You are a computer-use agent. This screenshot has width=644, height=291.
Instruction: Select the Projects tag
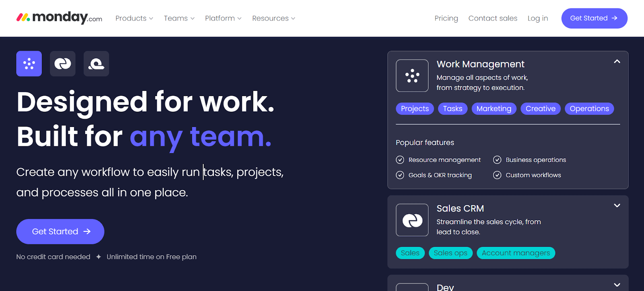click(415, 109)
